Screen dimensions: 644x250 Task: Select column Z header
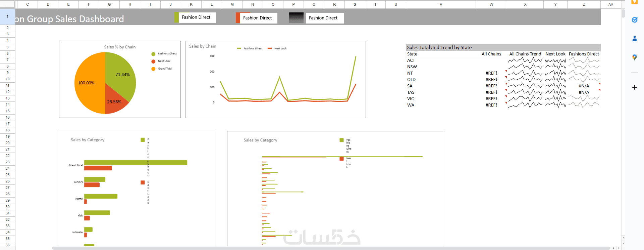pyautogui.click(x=584, y=4)
